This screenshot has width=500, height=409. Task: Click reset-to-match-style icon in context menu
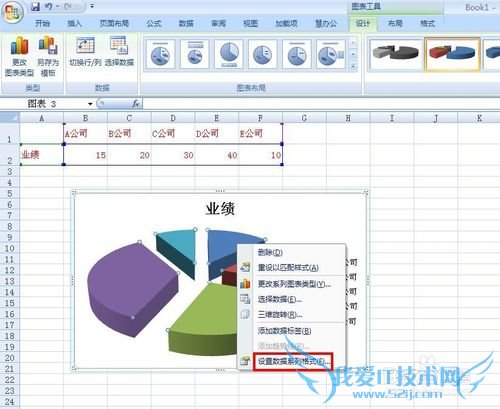pyautogui.click(x=245, y=267)
